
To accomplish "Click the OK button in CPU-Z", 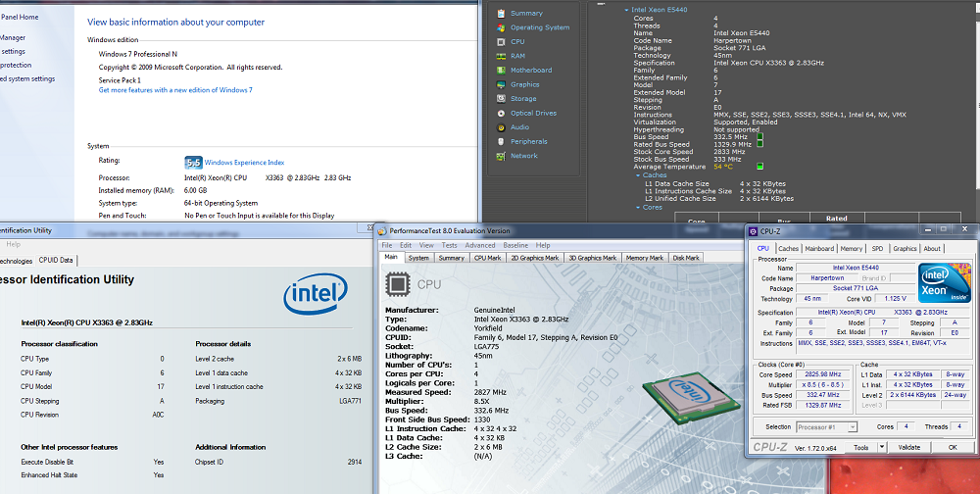I will coord(953,447).
